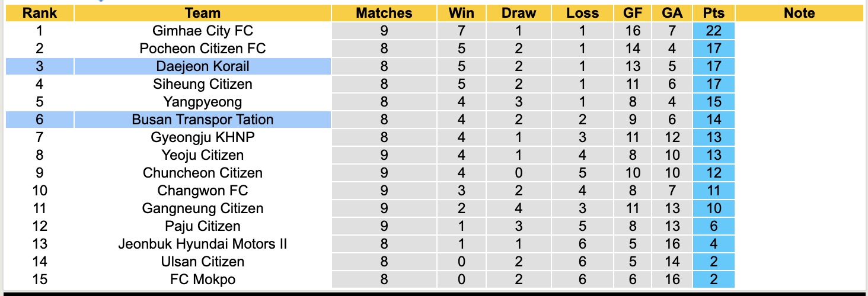Screen dimensions: 868x296
Task: Open the Busan Transpor Tation team entry
Action: (202, 120)
